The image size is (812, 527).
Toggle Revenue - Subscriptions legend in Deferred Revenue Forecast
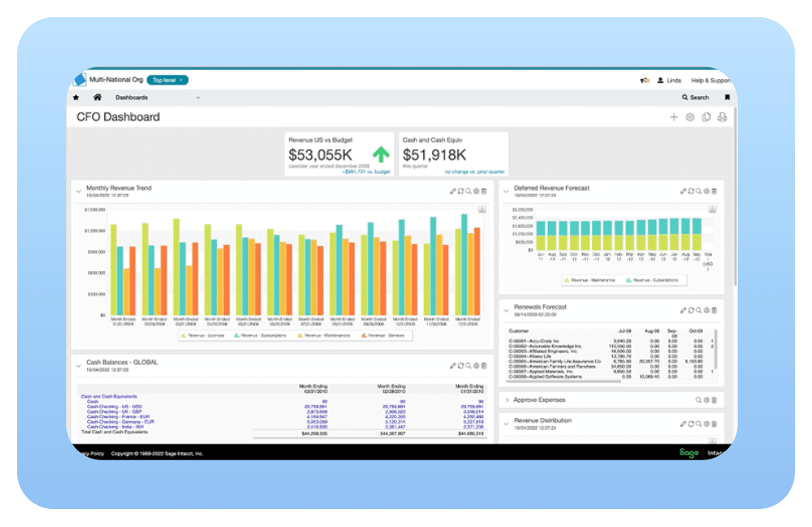[652, 280]
